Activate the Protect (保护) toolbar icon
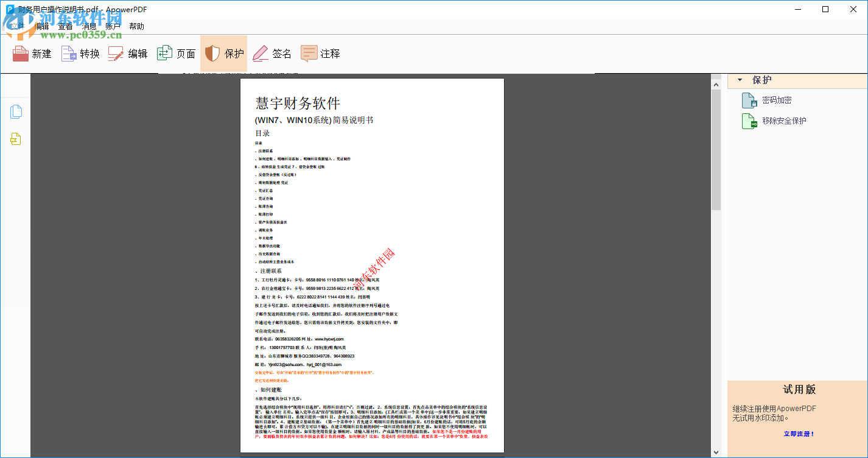Viewport: 868px width, 458px height. [224, 54]
